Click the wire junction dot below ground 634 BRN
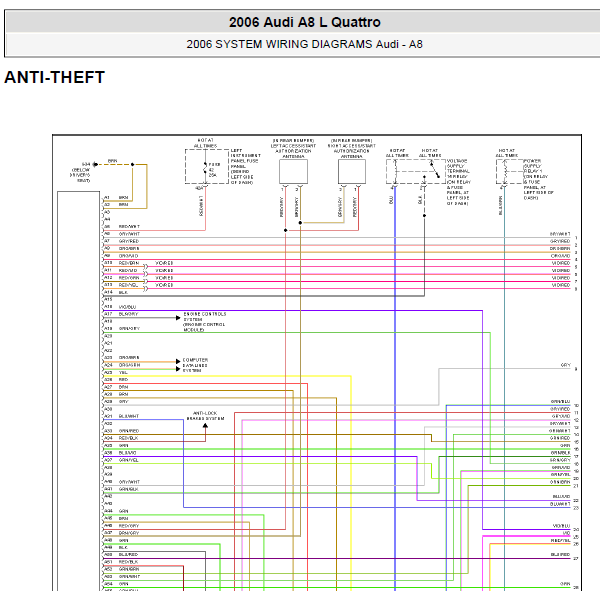This screenshot has height=591, width=600. (x=132, y=165)
